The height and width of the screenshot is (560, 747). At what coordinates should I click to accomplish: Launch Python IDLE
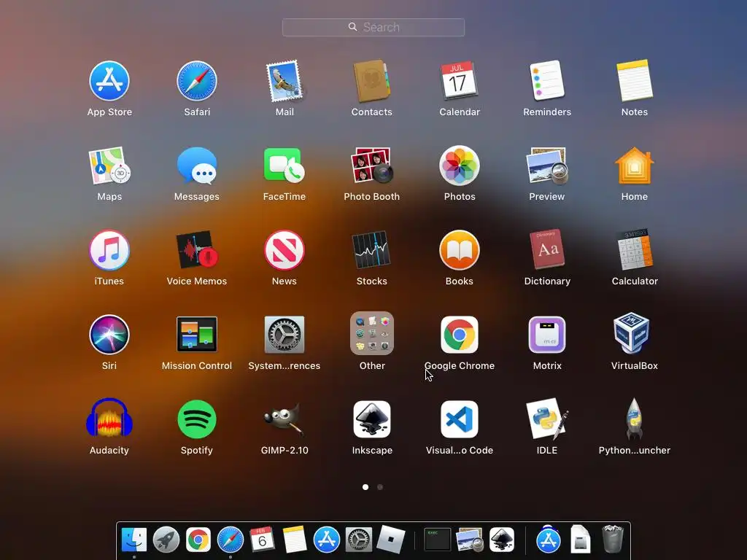pyautogui.click(x=547, y=419)
